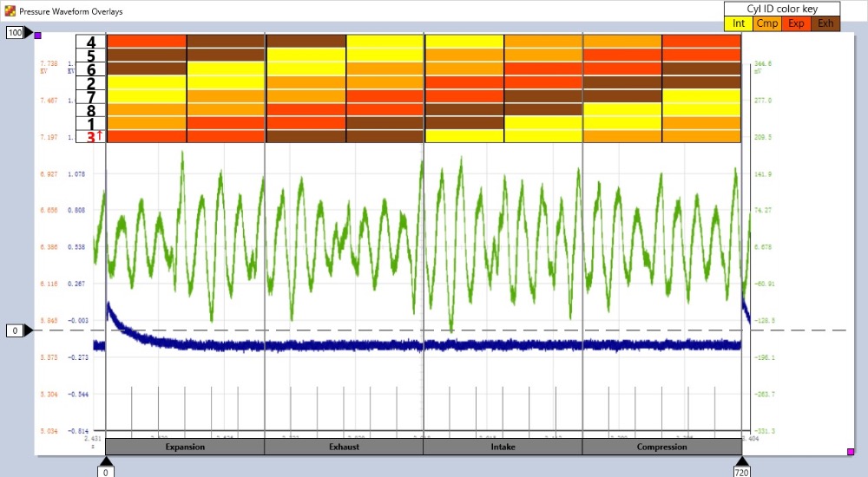Select the Expansion stroke section label
This screenshot has height=477, width=868.
pos(185,447)
